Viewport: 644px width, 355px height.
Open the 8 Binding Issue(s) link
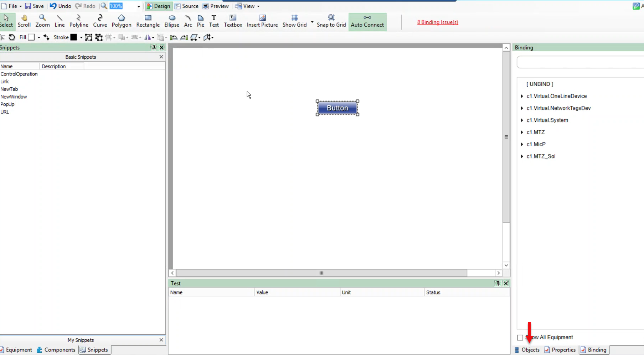[x=438, y=22]
